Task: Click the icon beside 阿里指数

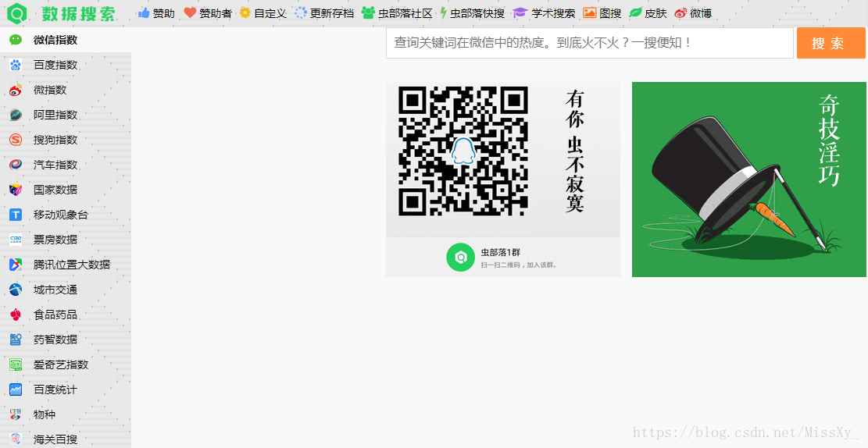Action: [x=16, y=115]
